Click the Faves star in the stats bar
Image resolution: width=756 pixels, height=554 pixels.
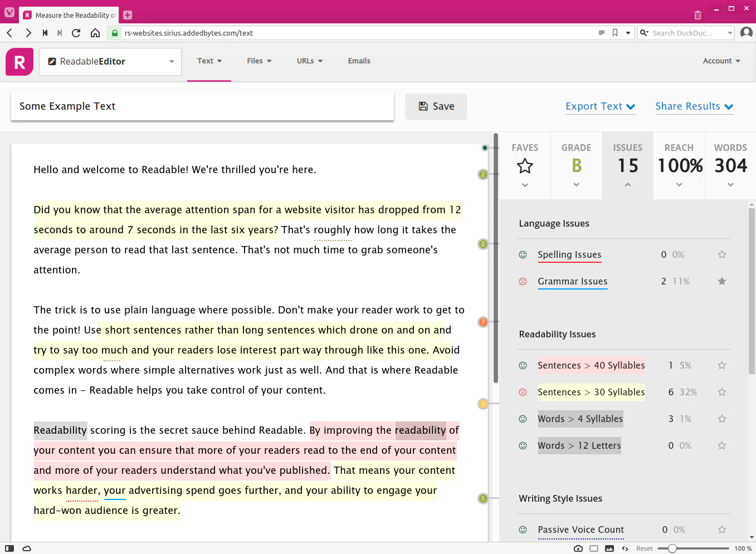(x=524, y=165)
